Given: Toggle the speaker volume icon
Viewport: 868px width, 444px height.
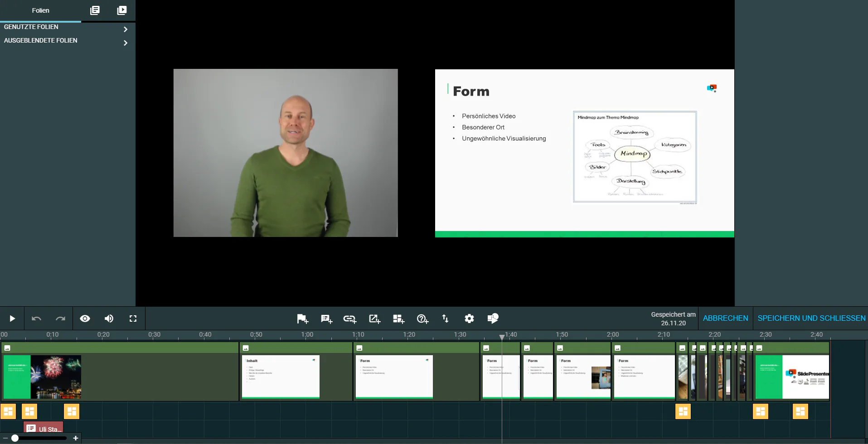Looking at the screenshot, I should (x=109, y=319).
